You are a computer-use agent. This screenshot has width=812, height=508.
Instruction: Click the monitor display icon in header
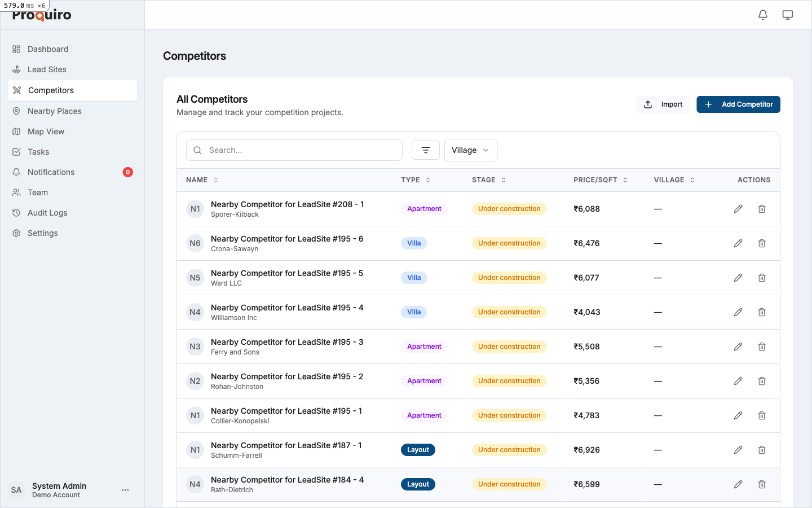[x=788, y=15]
